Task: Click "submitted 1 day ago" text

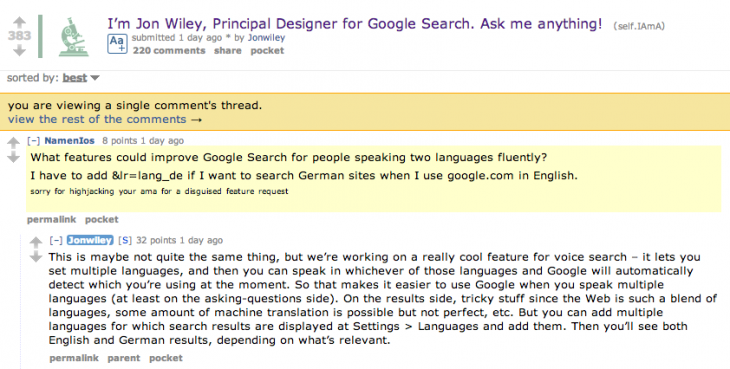Action: point(176,38)
